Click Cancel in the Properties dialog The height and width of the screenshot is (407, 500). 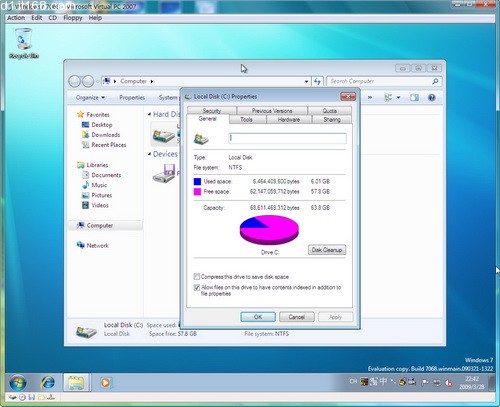(297, 317)
